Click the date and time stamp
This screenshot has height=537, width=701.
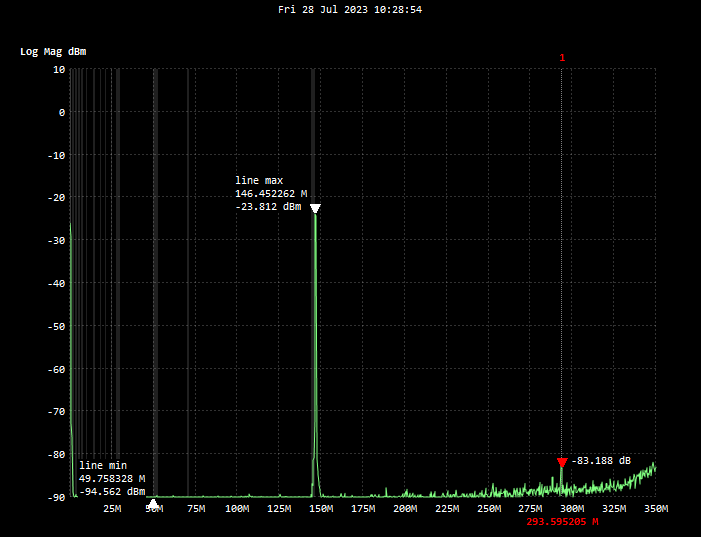[350, 9]
